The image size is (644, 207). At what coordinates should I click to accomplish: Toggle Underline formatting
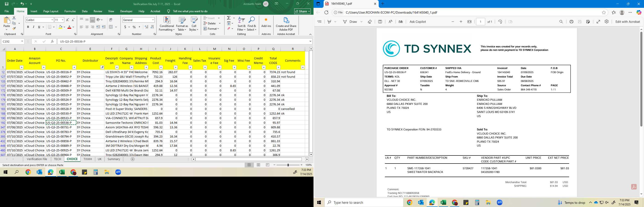tap(39, 27)
